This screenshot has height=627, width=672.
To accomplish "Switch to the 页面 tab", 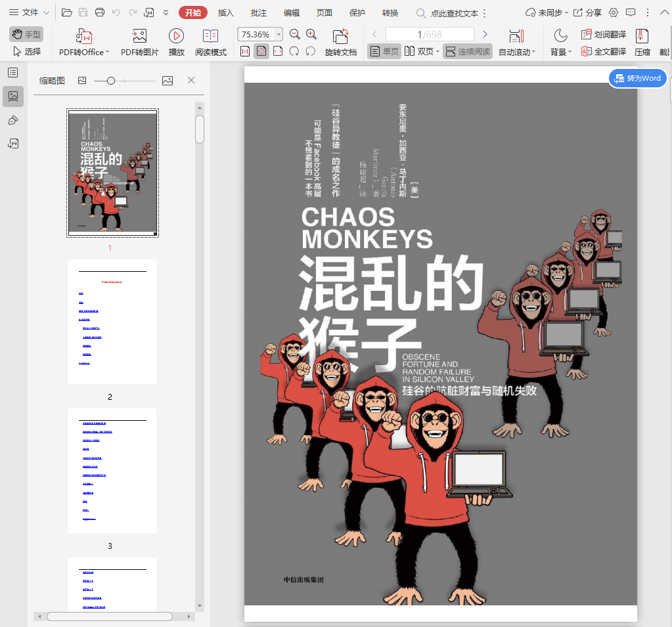I will coord(325,13).
